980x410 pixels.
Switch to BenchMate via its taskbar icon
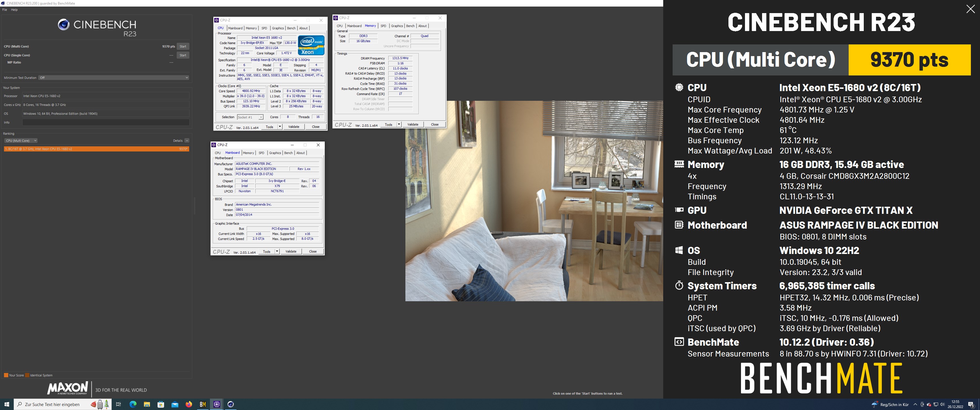(x=203, y=404)
